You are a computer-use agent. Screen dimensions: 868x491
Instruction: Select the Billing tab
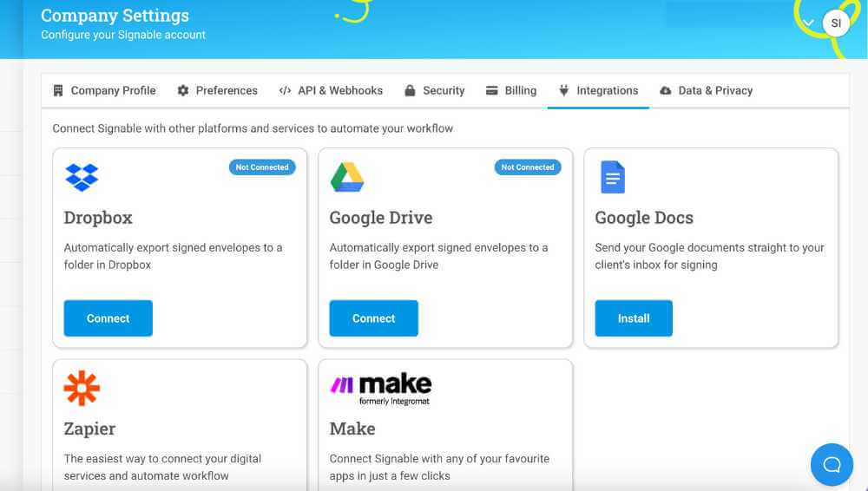coord(511,90)
